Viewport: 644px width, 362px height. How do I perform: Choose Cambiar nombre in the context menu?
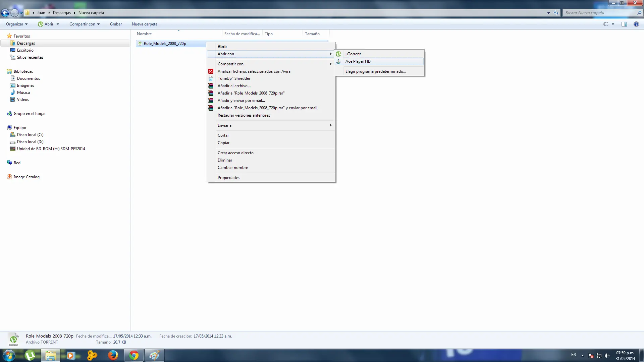click(271, 168)
